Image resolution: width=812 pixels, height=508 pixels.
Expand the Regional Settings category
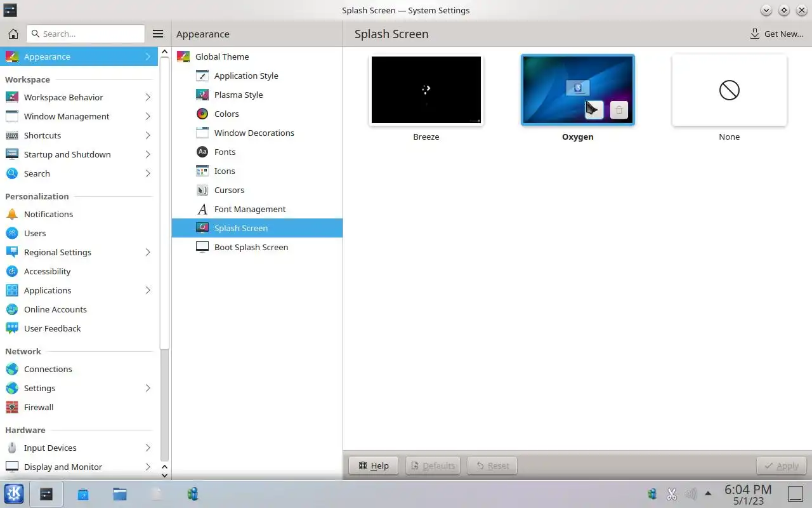click(x=148, y=252)
